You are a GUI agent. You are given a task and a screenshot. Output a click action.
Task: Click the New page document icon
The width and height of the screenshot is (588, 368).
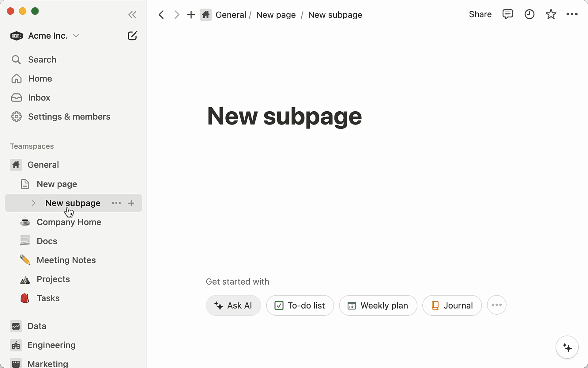pos(25,184)
